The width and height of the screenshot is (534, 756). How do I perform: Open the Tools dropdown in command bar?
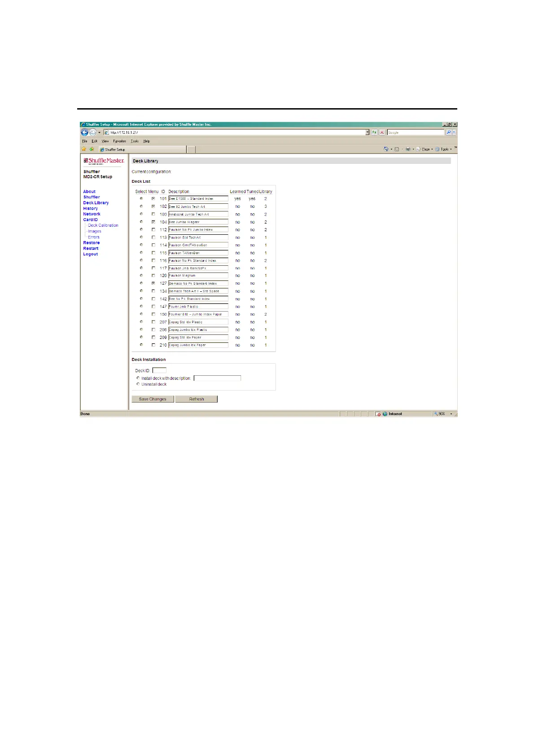click(x=443, y=149)
